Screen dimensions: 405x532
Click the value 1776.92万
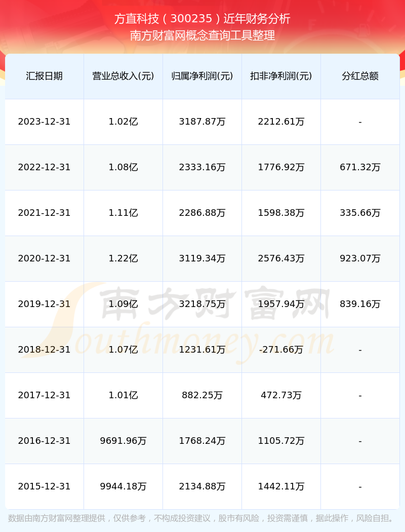point(281,167)
